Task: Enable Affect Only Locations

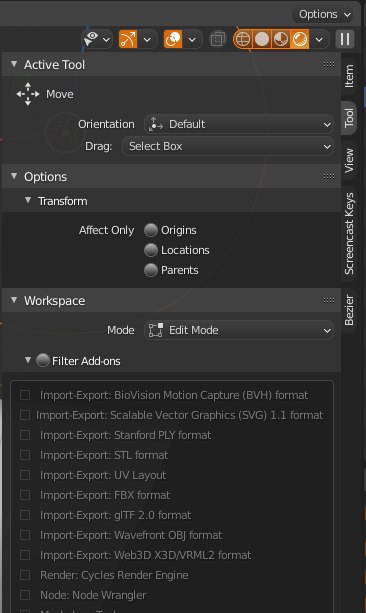Action: coord(151,250)
